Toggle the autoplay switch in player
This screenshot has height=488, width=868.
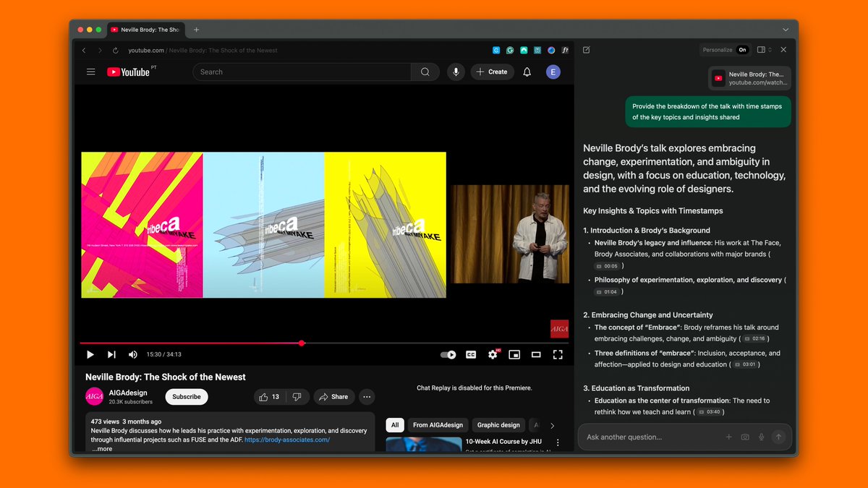pos(448,354)
